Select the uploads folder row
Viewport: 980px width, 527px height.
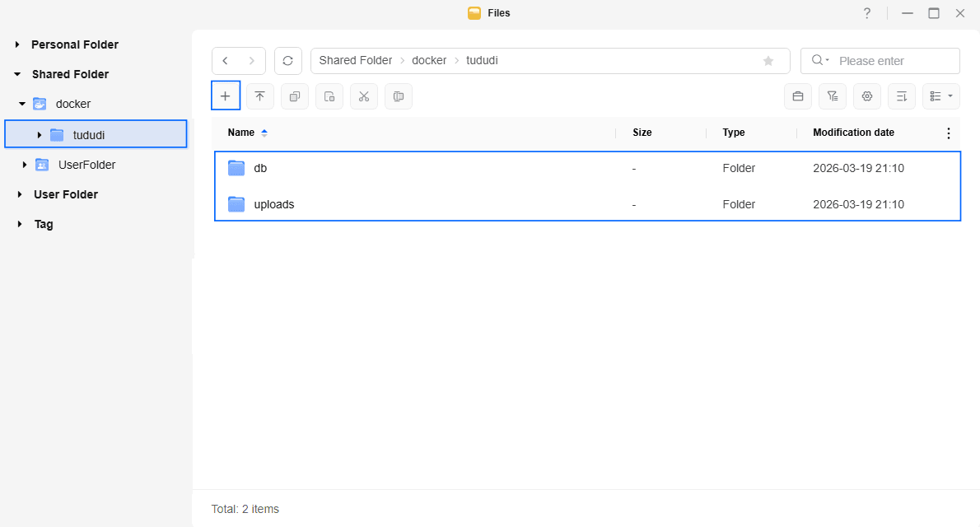pos(274,204)
